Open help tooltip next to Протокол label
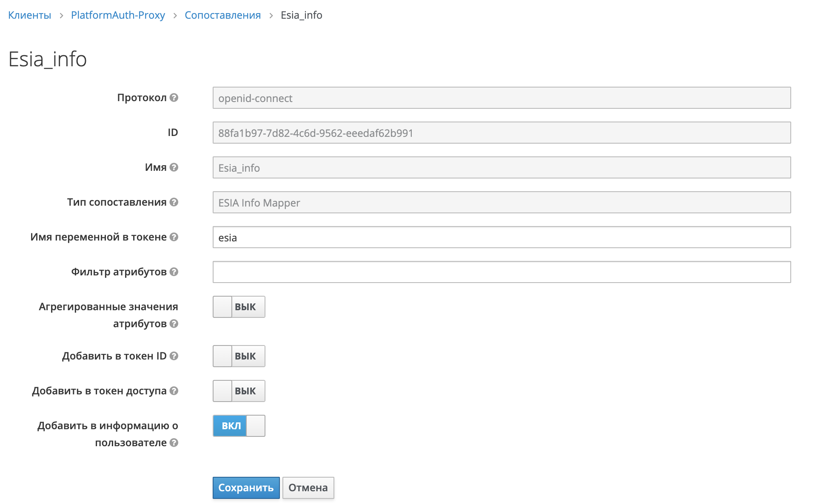Screen dimensions: 815x504 pos(174,97)
